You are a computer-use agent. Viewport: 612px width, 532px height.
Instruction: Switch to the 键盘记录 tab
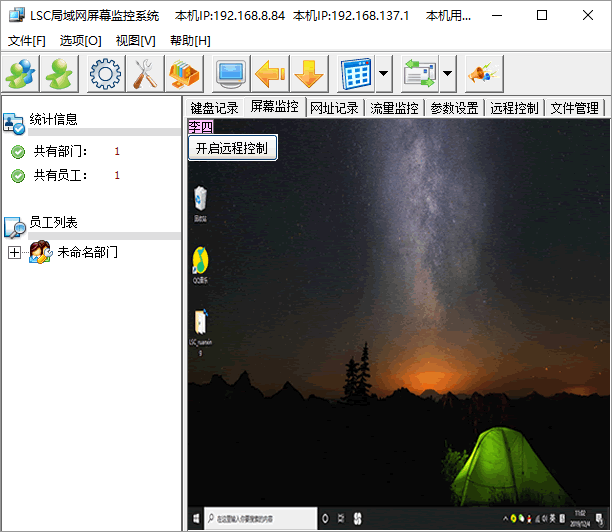(x=214, y=108)
